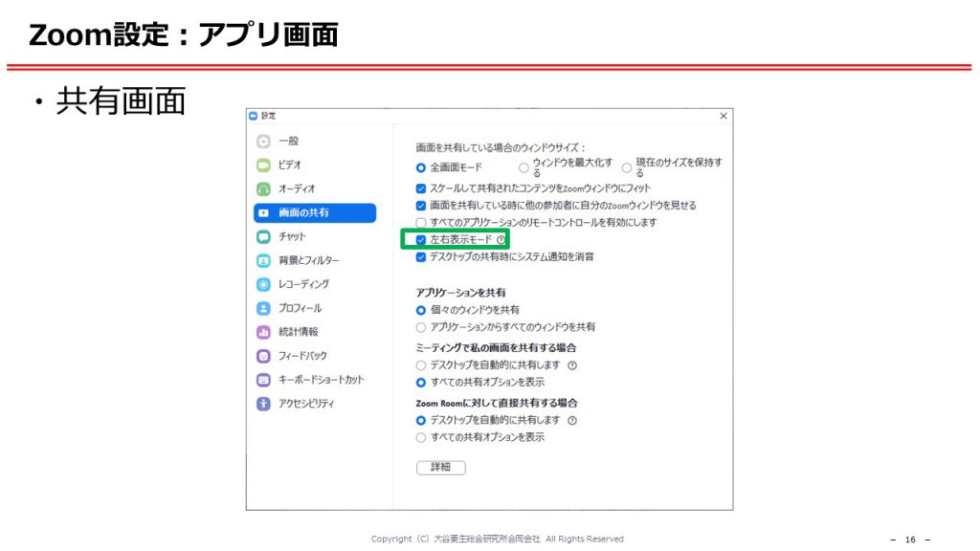Close the 設定 dialog window

(724, 116)
